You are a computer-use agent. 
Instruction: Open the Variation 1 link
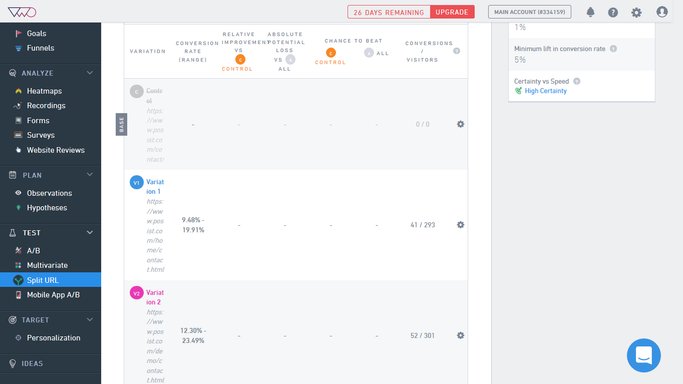pos(155,186)
